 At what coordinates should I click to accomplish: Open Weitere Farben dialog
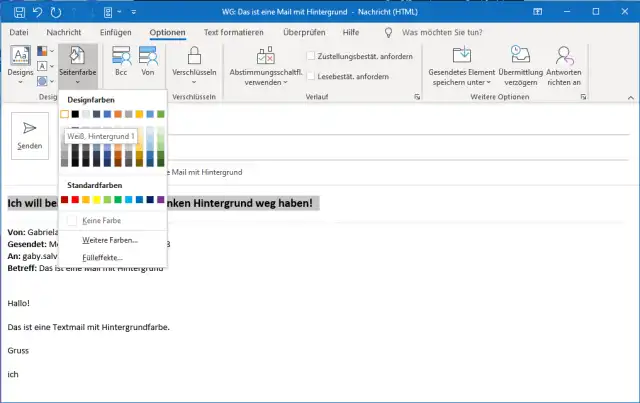(108, 240)
